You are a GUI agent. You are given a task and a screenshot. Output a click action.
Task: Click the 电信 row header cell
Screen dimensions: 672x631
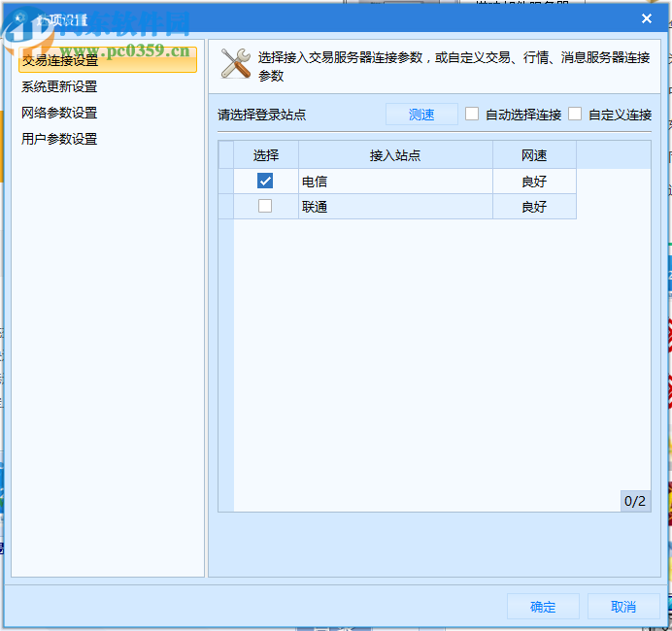point(226,182)
